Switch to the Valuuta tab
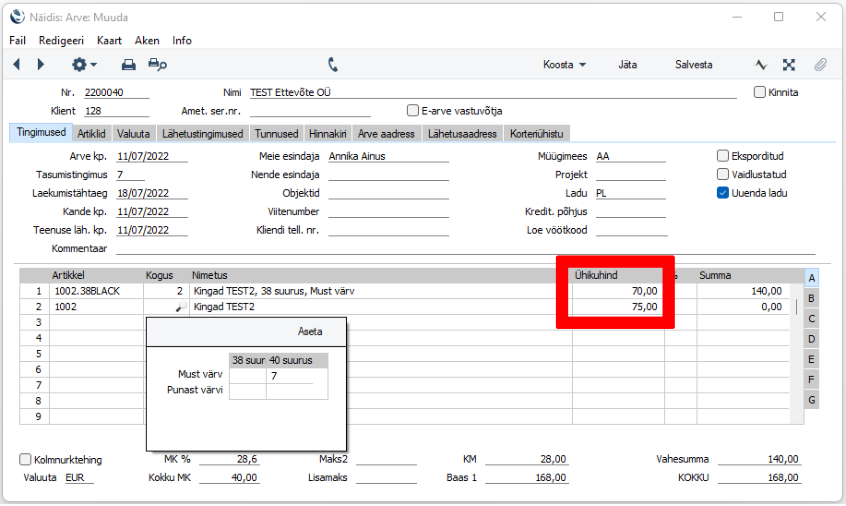Screen dimensions: 846x506 pos(133,134)
